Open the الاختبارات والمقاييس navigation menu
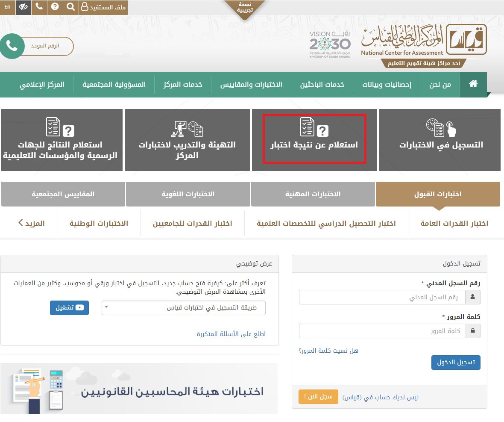 [251, 84]
